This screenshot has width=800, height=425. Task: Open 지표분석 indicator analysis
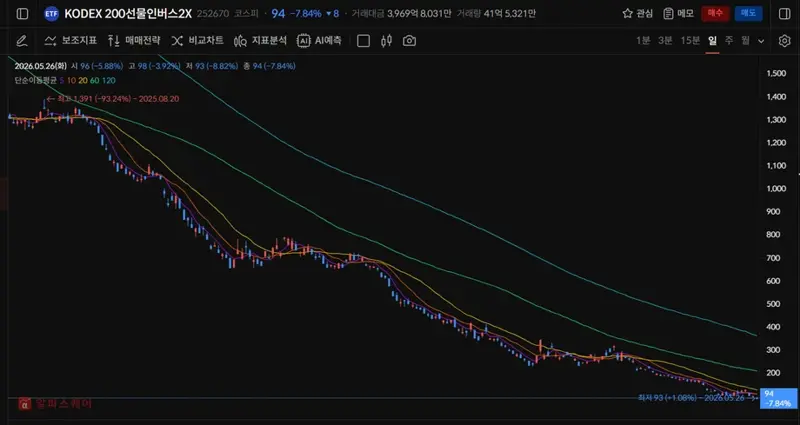(x=260, y=41)
